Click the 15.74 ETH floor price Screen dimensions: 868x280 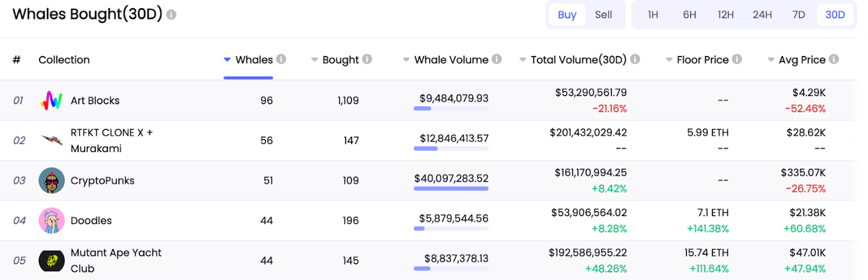click(x=705, y=253)
